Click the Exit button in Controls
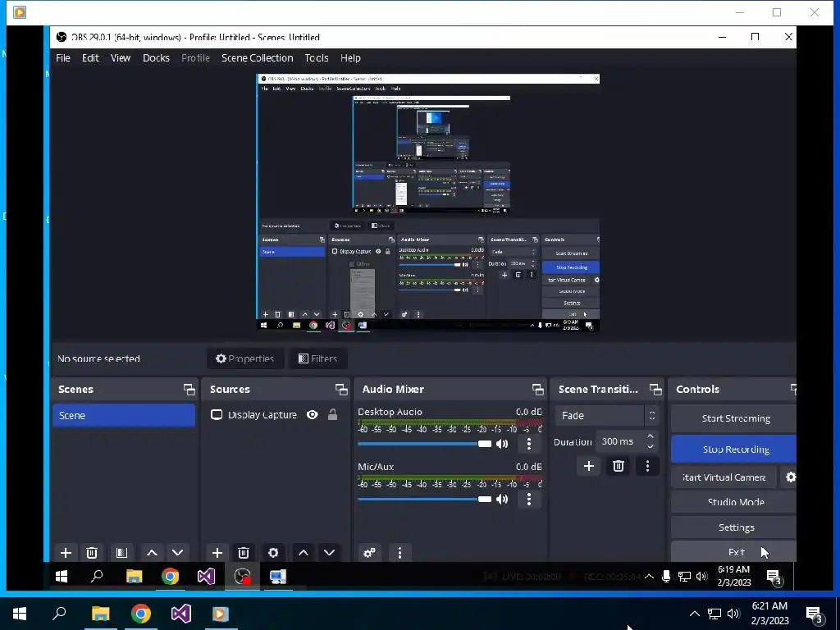This screenshot has height=630, width=840. (x=734, y=552)
